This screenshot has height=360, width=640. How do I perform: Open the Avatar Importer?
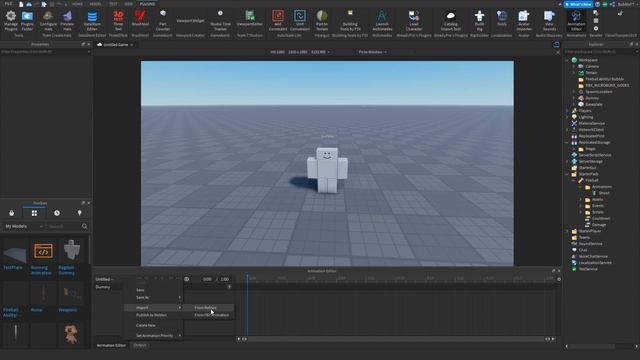[x=524, y=20]
